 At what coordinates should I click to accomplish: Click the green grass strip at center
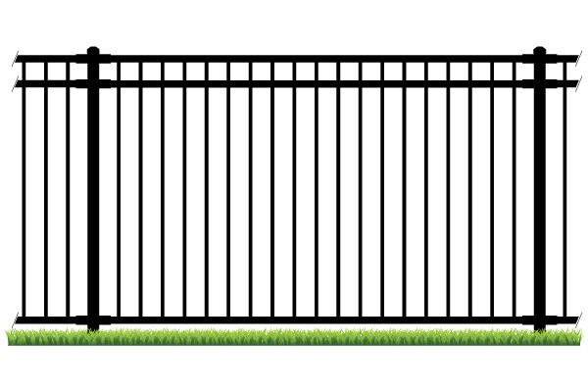pos(294,337)
